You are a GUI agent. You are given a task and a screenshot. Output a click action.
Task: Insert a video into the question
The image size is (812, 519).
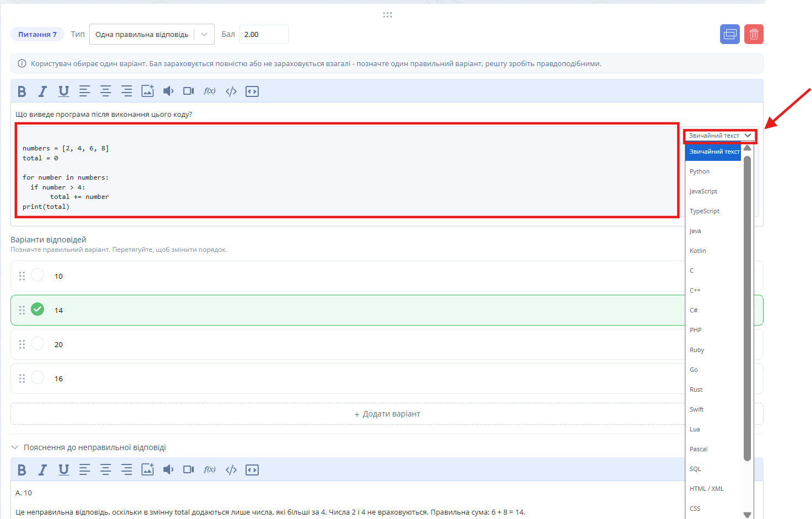coord(189,91)
